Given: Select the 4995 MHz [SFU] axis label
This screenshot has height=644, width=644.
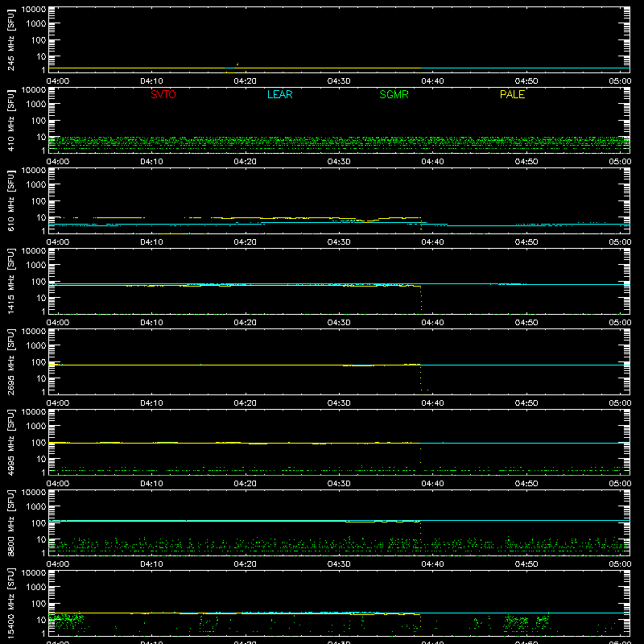Looking at the screenshot, I should coord(10,442).
